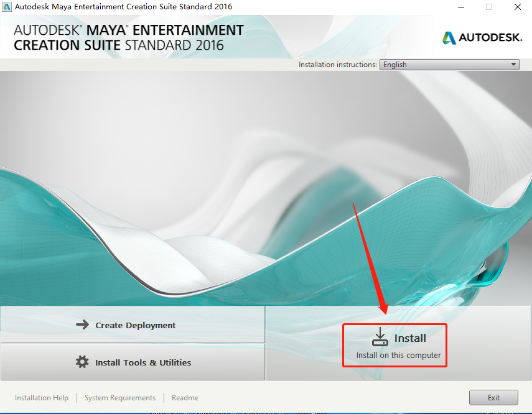Open Install Tools & Utilities

click(x=133, y=362)
